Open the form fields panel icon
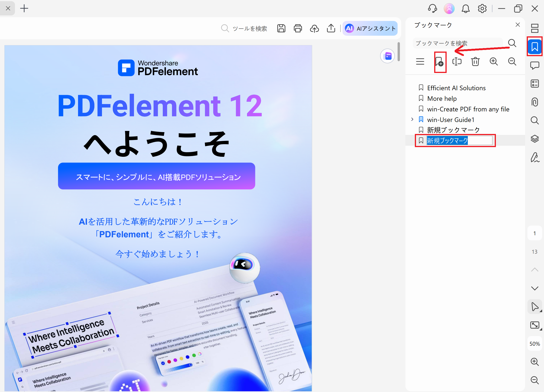 (534, 84)
